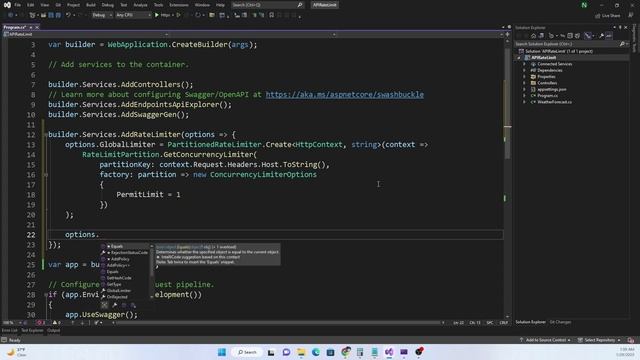The width and height of the screenshot is (640, 360).
Task: Open the Any CPU platform dropdown
Action: pos(133,15)
